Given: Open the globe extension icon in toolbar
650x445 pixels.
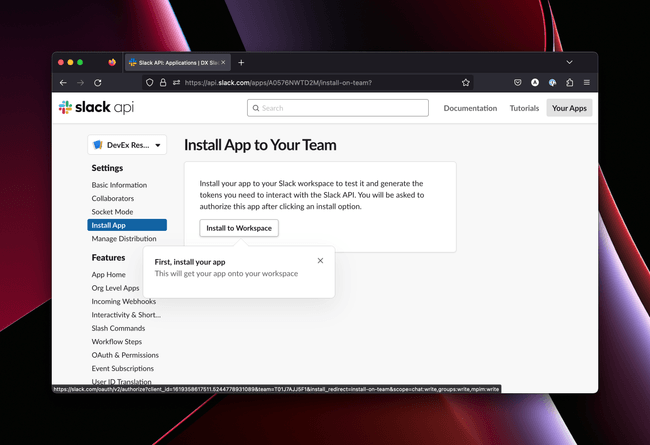Looking at the screenshot, I should [x=552, y=83].
